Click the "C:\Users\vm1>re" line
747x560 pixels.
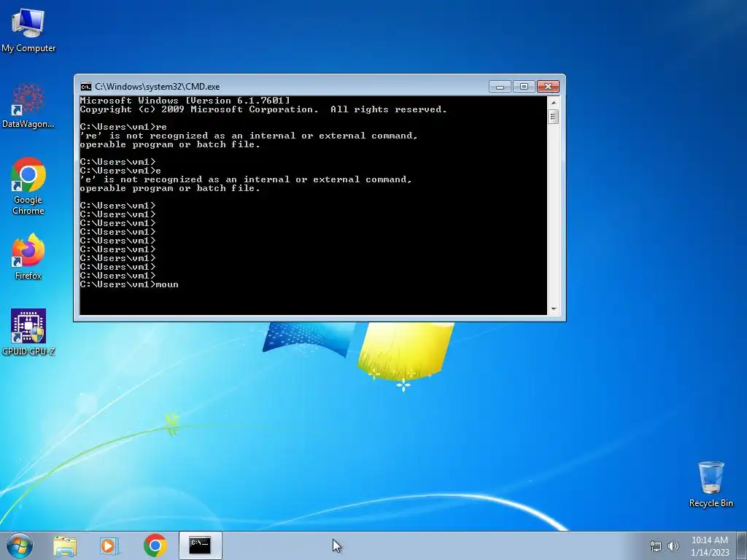[x=123, y=127]
